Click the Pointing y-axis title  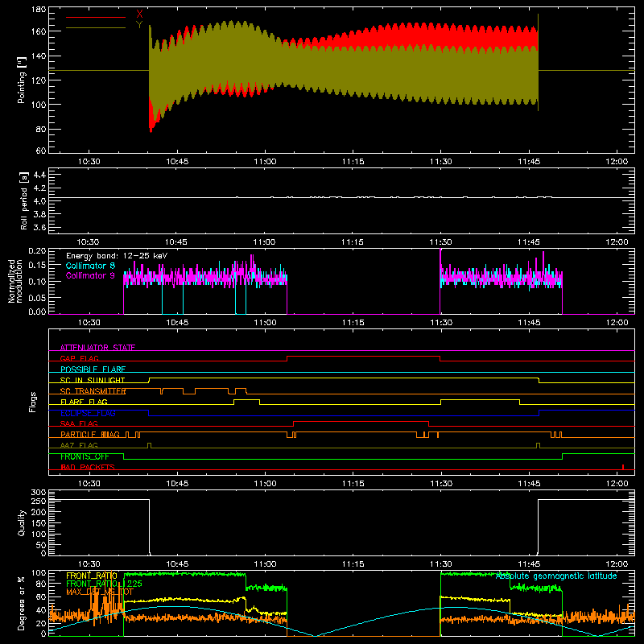pos(22,80)
